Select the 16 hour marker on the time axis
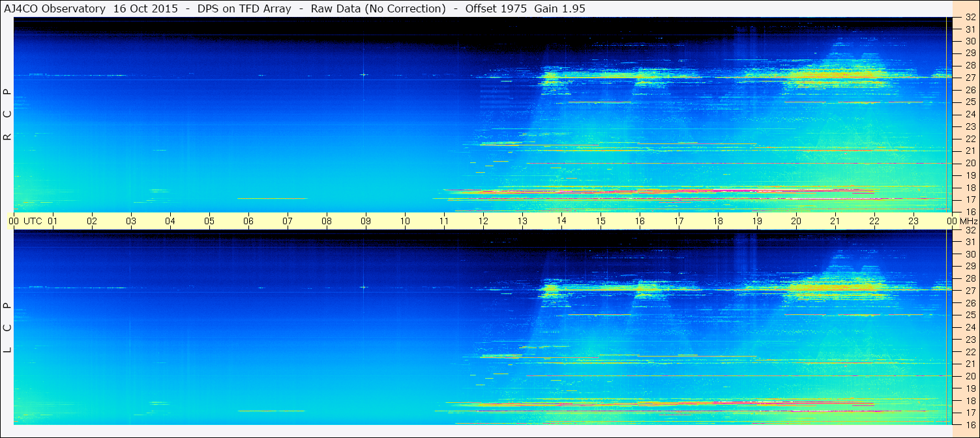Image resolution: width=980 pixels, height=438 pixels. tap(640, 221)
